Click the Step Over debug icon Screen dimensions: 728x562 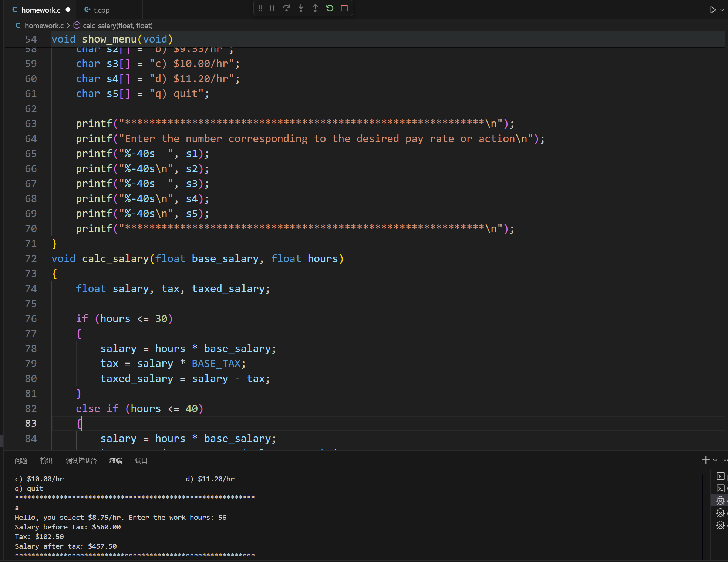click(286, 8)
